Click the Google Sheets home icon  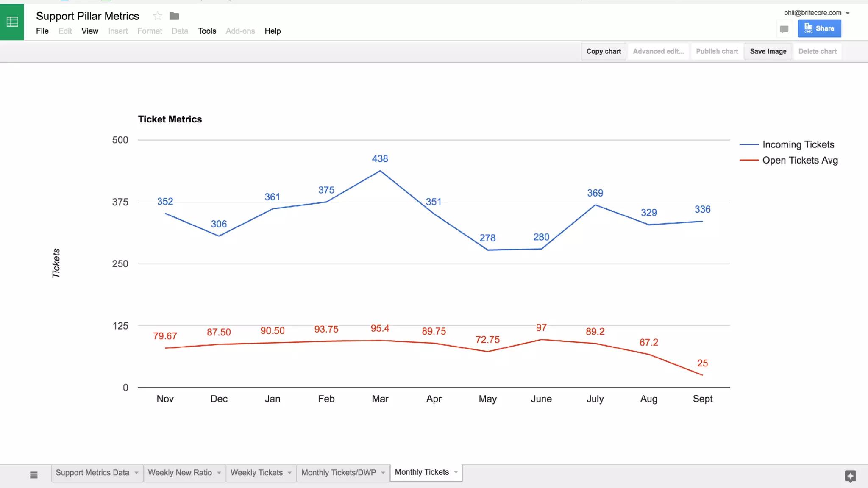pyautogui.click(x=12, y=22)
